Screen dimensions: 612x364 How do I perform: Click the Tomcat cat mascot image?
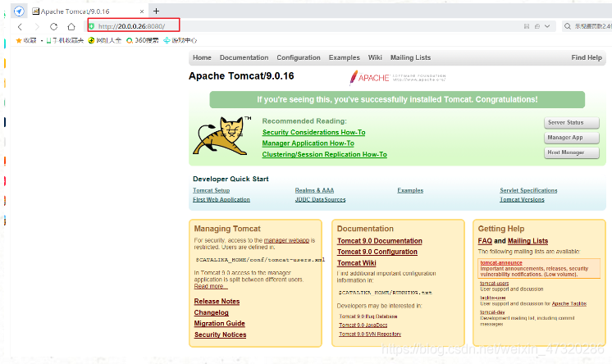(222, 136)
